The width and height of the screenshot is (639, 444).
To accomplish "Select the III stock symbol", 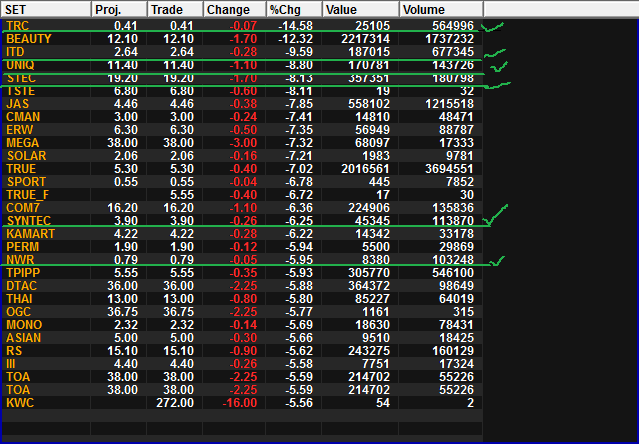I will (x=11, y=365).
